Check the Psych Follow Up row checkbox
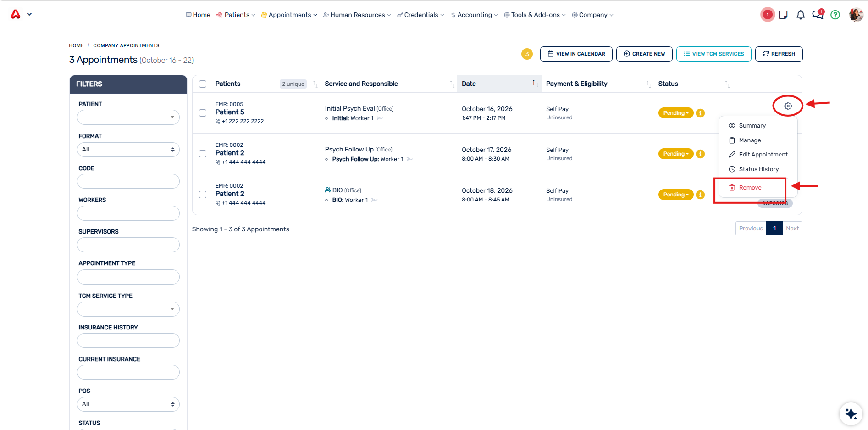 pyautogui.click(x=203, y=154)
